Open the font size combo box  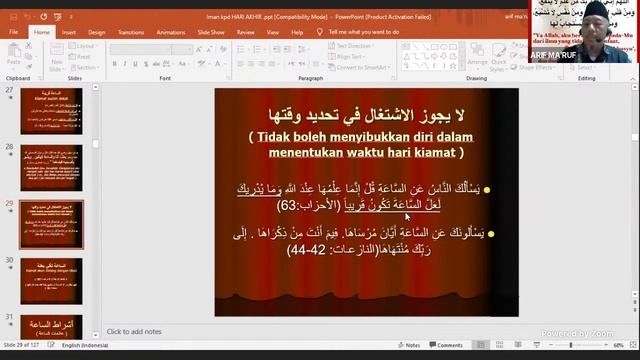point(182,49)
